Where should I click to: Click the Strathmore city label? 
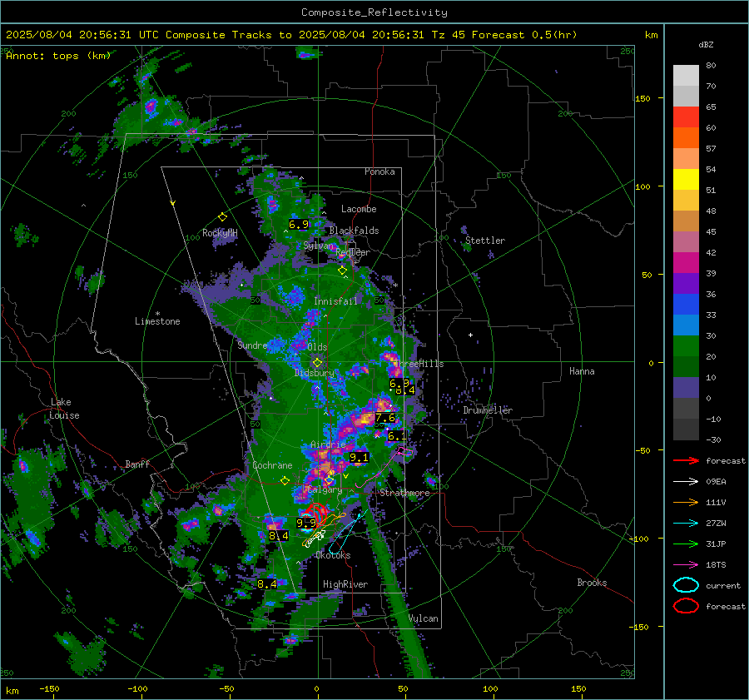point(404,493)
